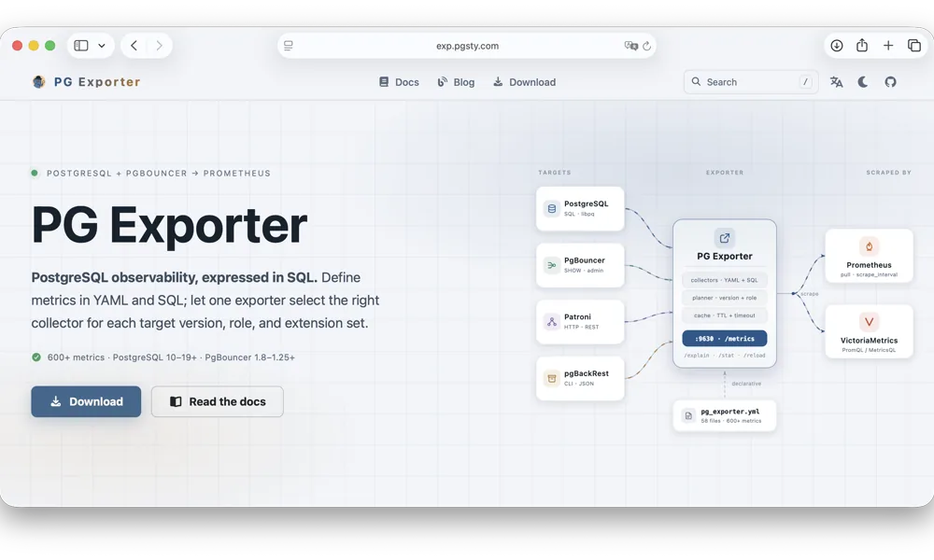Viewport: 934px width, 560px height.
Task: Click the EXPORTER column label
Action: pos(725,173)
